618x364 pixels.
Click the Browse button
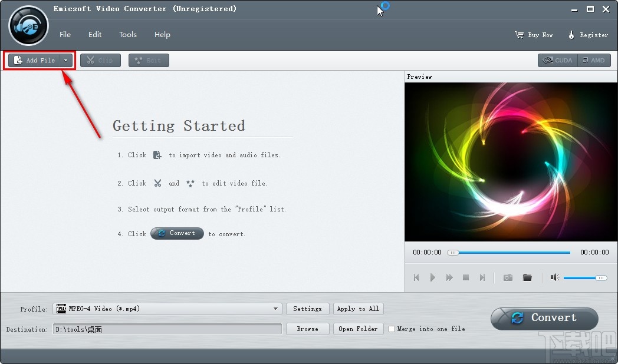[x=307, y=329]
